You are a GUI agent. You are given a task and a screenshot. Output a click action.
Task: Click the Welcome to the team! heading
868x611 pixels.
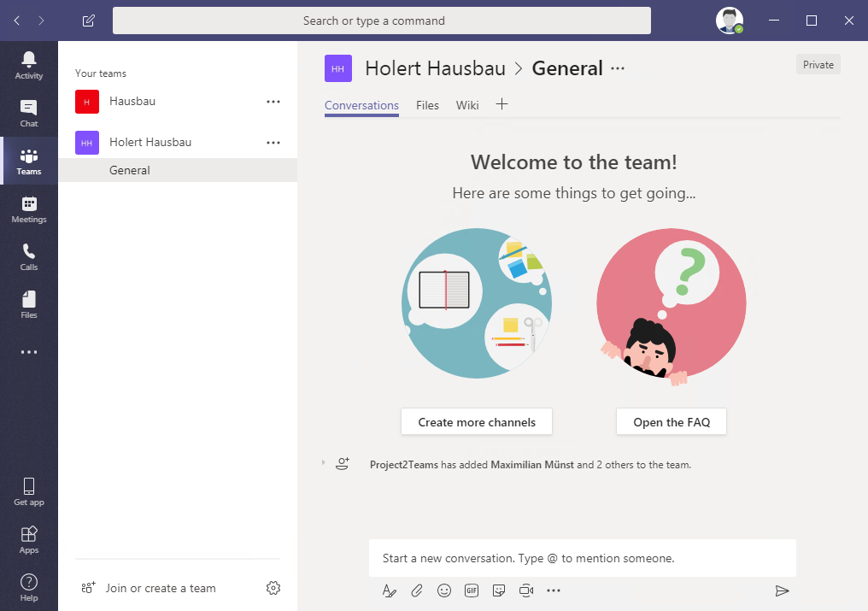574,162
